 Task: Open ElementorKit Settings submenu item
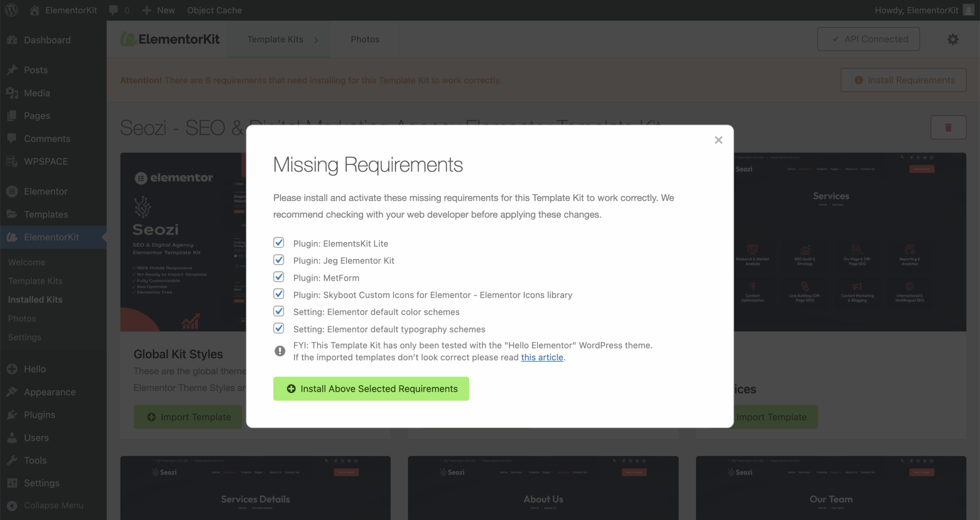(x=24, y=337)
